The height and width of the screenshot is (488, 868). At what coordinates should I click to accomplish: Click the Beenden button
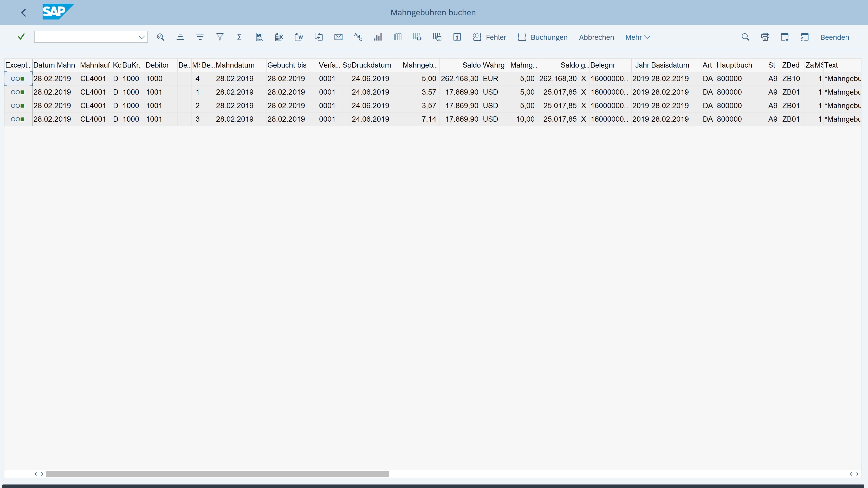pos(834,37)
